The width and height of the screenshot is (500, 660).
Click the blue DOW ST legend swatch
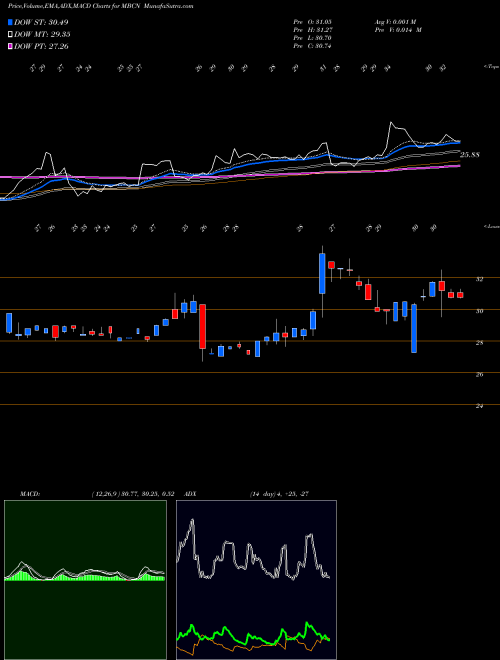[x=10, y=22]
